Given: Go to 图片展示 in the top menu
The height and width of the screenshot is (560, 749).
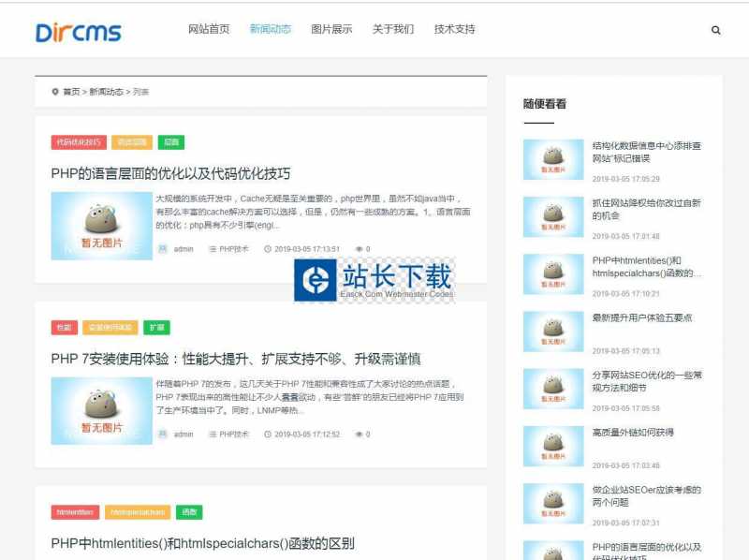Looking at the screenshot, I should [x=331, y=29].
